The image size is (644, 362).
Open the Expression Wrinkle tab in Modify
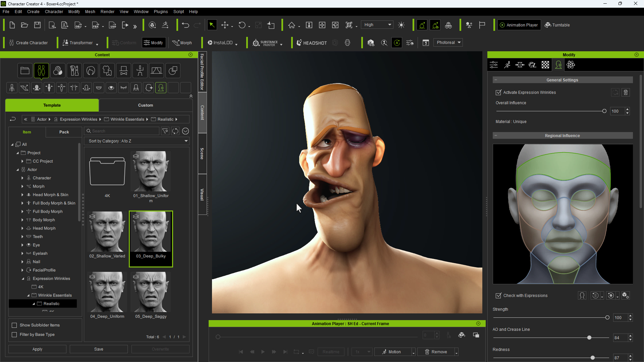[558, 65]
